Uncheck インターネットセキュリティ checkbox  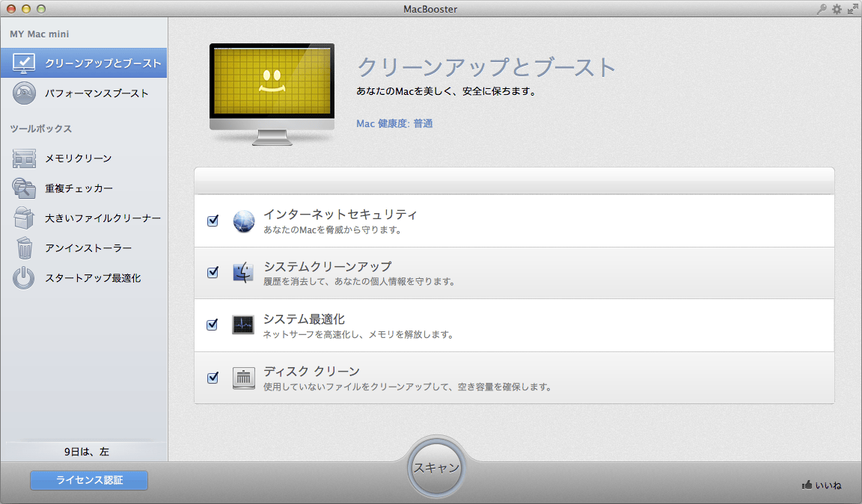coord(213,221)
